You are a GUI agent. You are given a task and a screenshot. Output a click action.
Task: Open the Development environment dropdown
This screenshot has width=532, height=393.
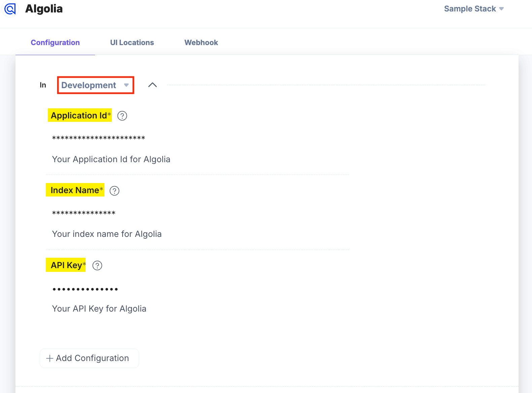click(x=95, y=85)
